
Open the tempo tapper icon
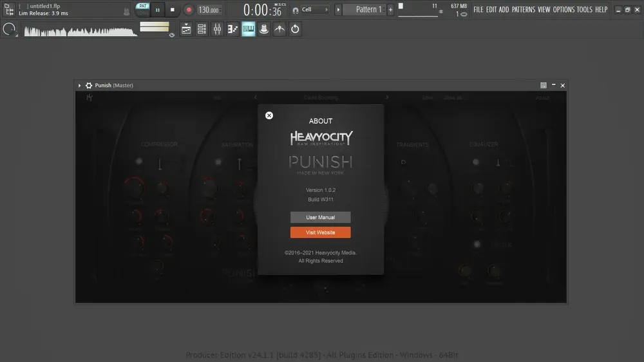[x=279, y=29]
